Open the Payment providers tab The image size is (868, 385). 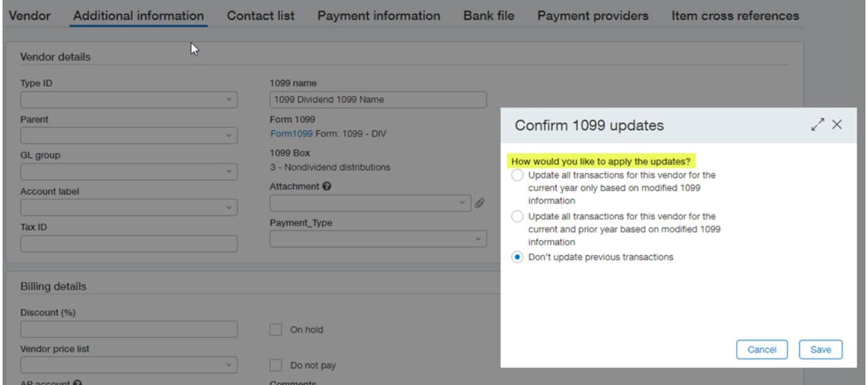592,15
